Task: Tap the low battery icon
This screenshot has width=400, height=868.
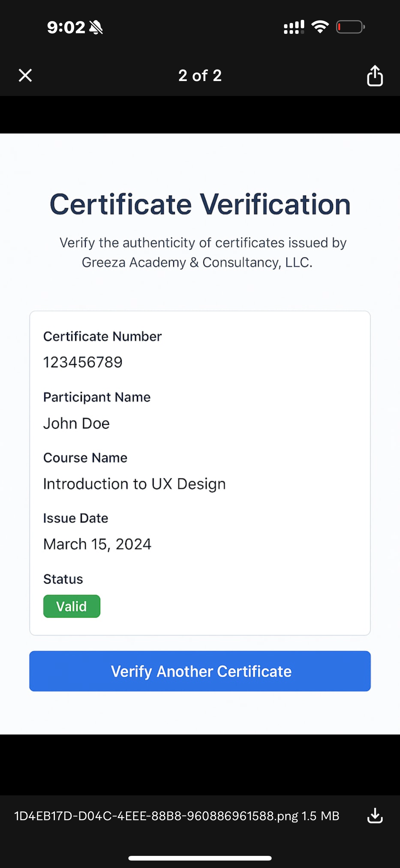Action: 350,27
